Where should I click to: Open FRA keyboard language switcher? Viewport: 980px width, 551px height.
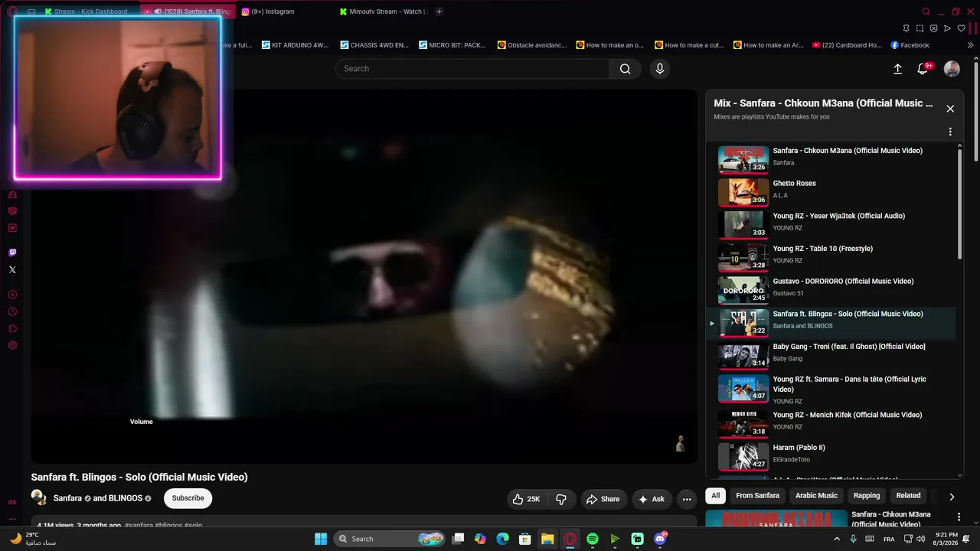click(x=889, y=539)
